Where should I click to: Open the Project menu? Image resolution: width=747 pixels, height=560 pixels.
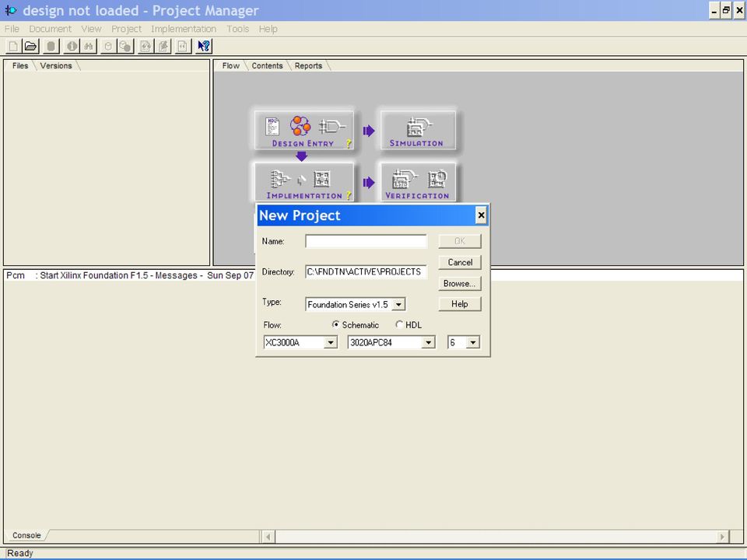(x=126, y=29)
